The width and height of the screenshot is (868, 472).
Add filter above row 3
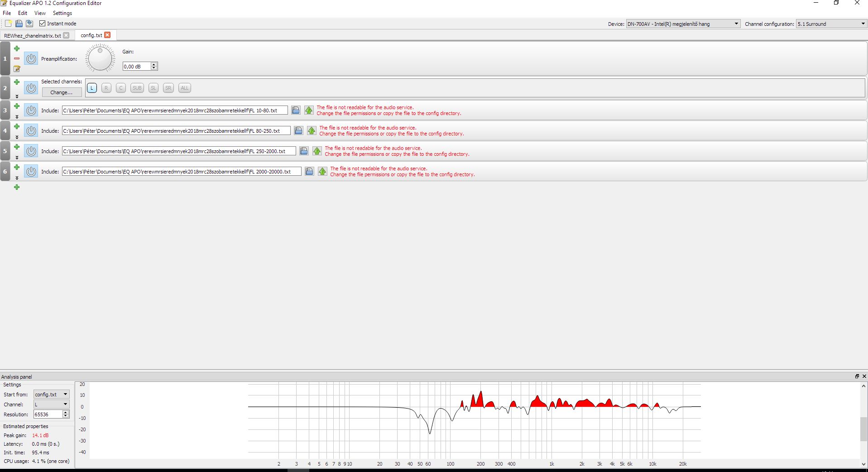(x=17, y=106)
